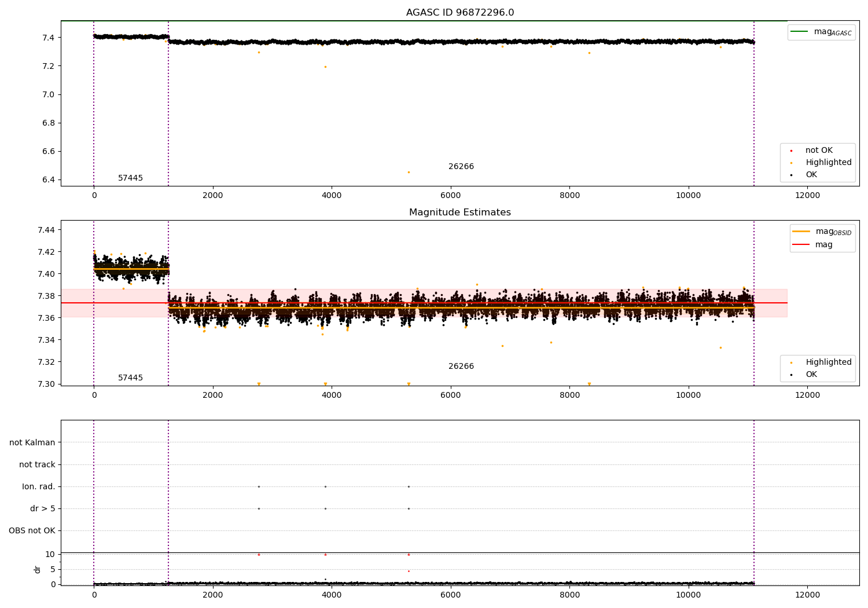Image resolution: width=868 pixels, height=608 pixels.
Task: Click the '7.0' y-axis tick in top plot
Action: click(47, 94)
